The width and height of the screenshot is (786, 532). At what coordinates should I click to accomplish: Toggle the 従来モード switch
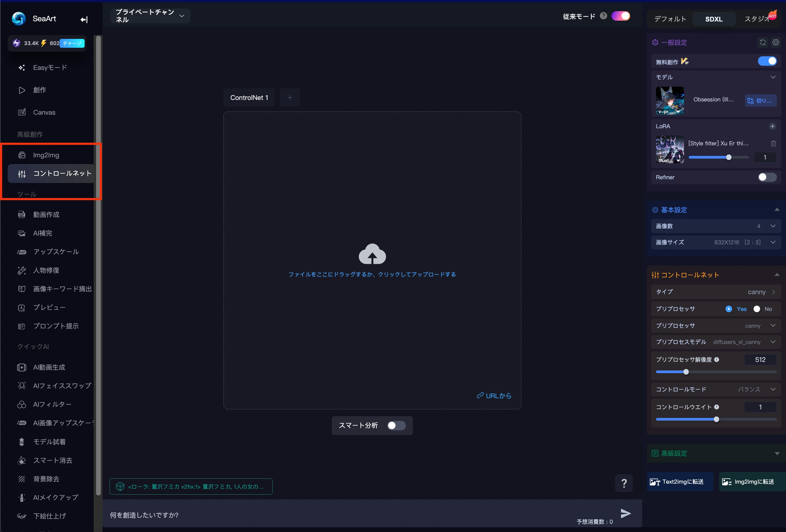621,16
